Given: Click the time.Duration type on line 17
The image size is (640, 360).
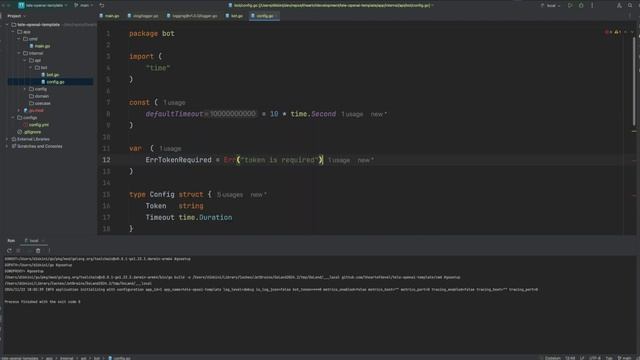Looking at the screenshot, I should [205, 218].
